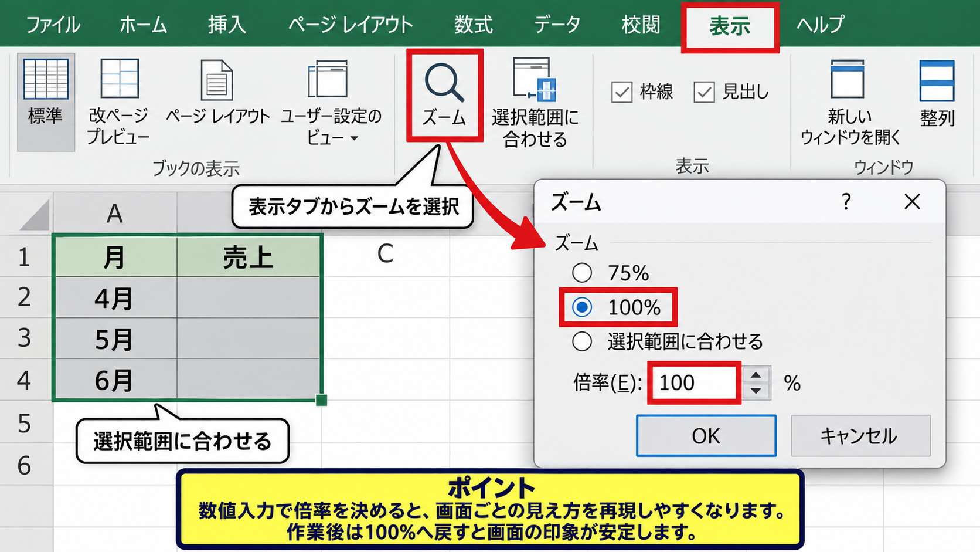Increase 倍率 with the up spinner arrow
Viewport: 980px width, 552px height.
coord(756,375)
